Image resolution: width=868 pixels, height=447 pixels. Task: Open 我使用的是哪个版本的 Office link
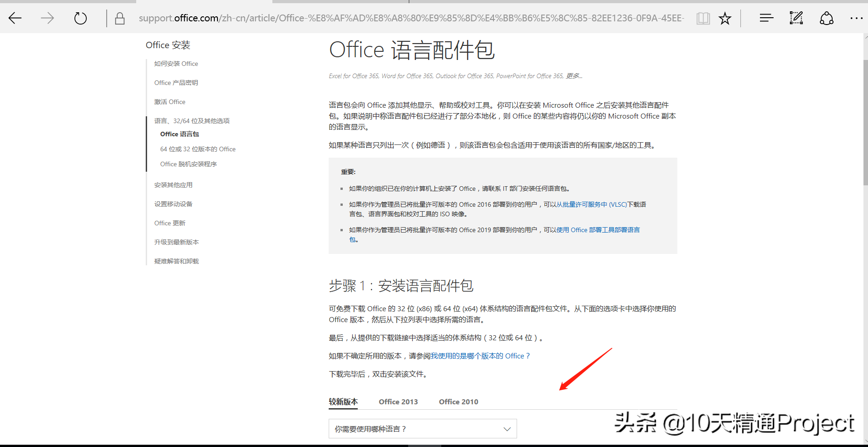[480, 356]
